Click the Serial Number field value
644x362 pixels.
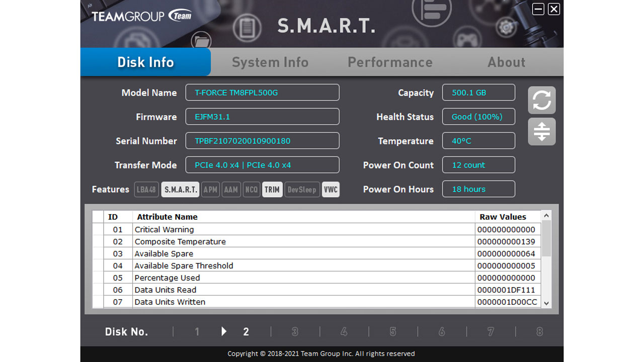click(x=263, y=141)
